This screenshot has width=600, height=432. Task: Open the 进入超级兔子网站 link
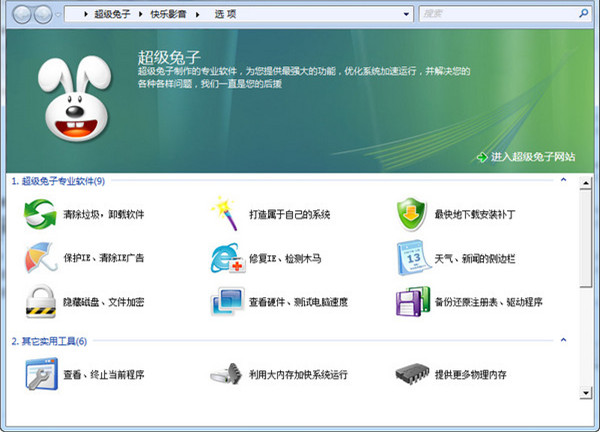click(x=533, y=157)
